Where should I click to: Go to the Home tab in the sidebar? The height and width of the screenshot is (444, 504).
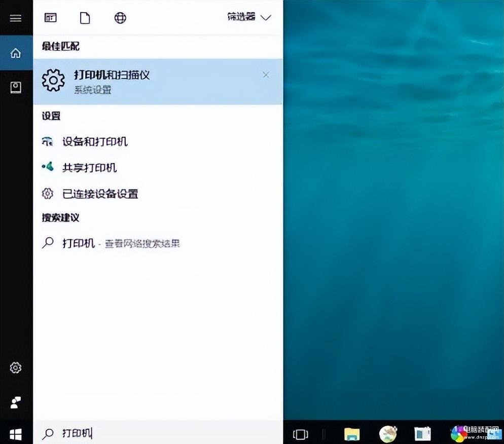pos(16,53)
